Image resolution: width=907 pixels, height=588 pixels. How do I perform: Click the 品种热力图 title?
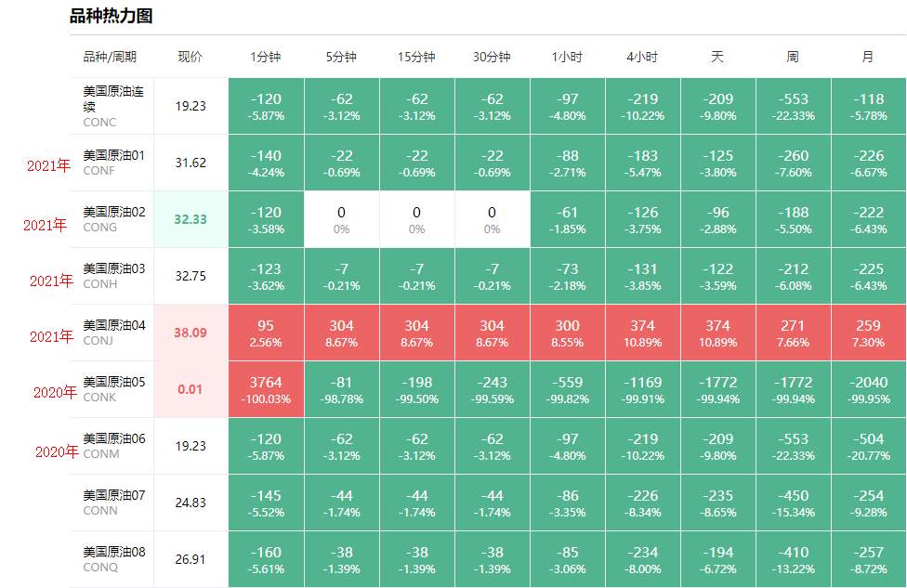[111, 16]
